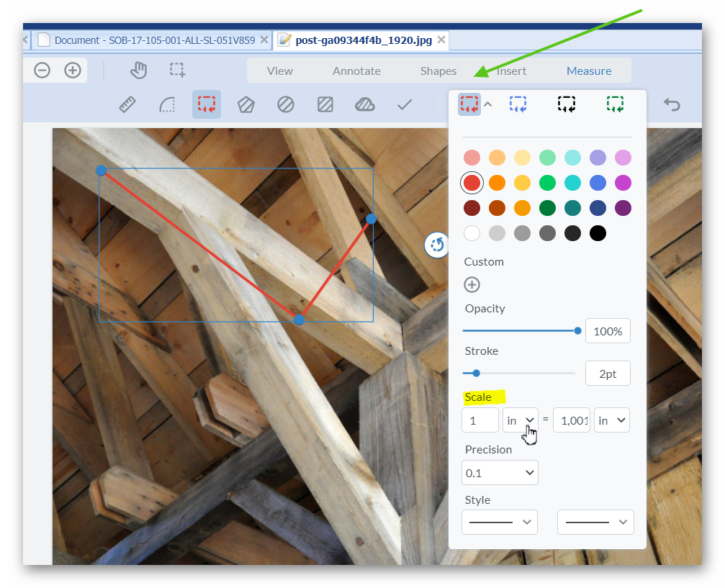Viewport: 725px width, 588px height.
Task: Click the zoom in plus icon
Action: click(72, 71)
